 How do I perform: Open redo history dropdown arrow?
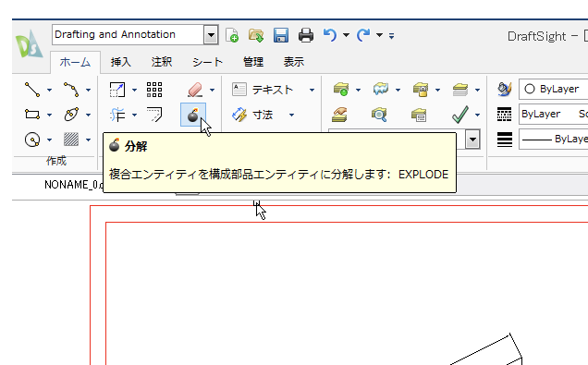click(x=379, y=35)
